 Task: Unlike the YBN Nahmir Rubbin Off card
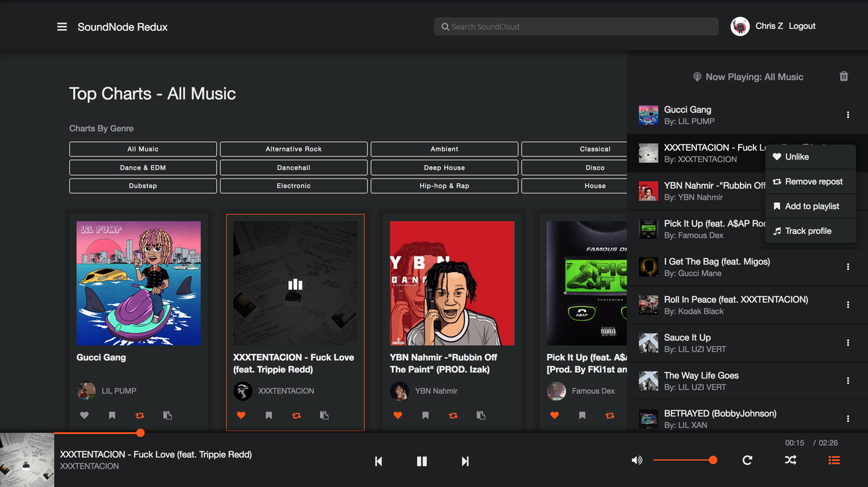click(x=397, y=415)
